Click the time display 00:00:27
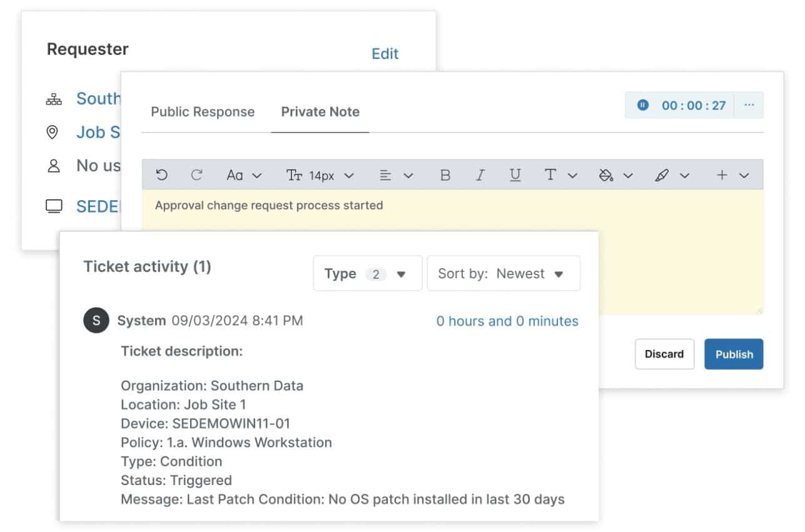This screenshot has height=532, width=805. click(x=694, y=105)
